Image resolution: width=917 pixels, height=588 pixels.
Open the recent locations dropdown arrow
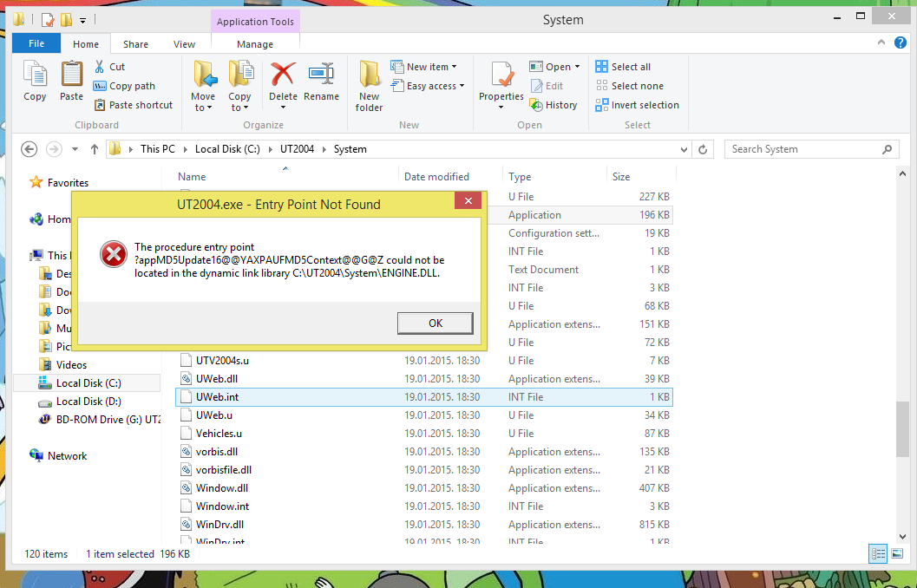[75, 149]
